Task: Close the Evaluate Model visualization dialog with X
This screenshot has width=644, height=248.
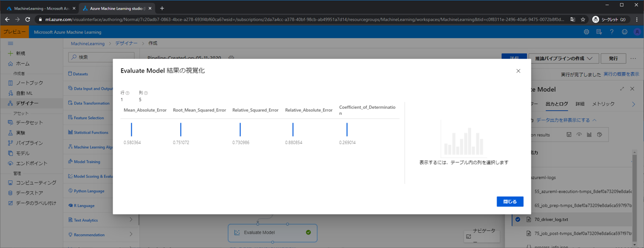Action: point(518,71)
